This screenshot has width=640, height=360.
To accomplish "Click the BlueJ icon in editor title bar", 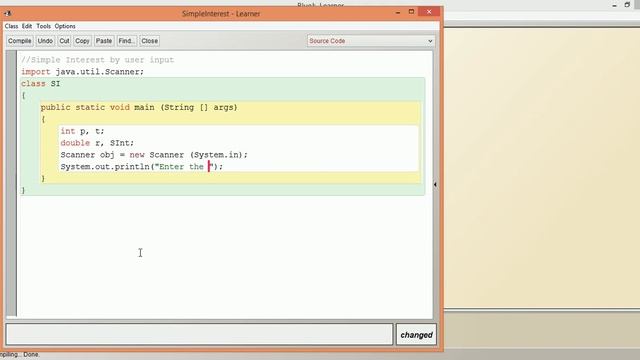I will tap(8, 13).
